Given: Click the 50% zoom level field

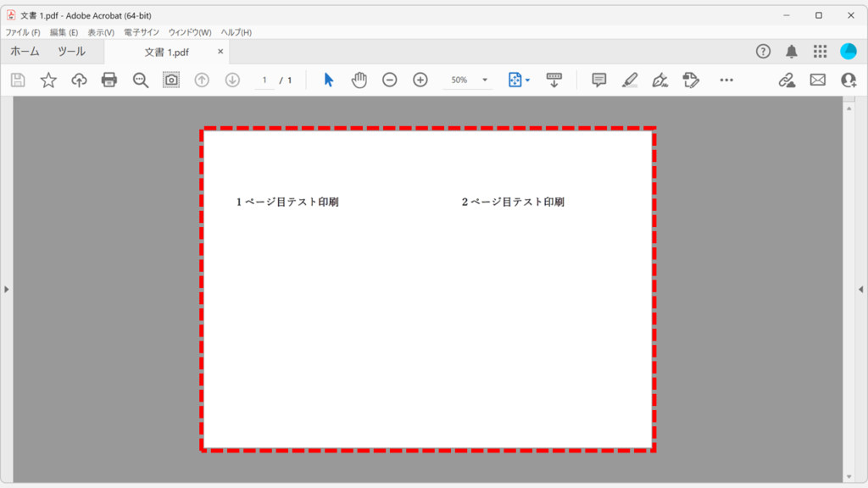Looking at the screenshot, I should pyautogui.click(x=459, y=80).
